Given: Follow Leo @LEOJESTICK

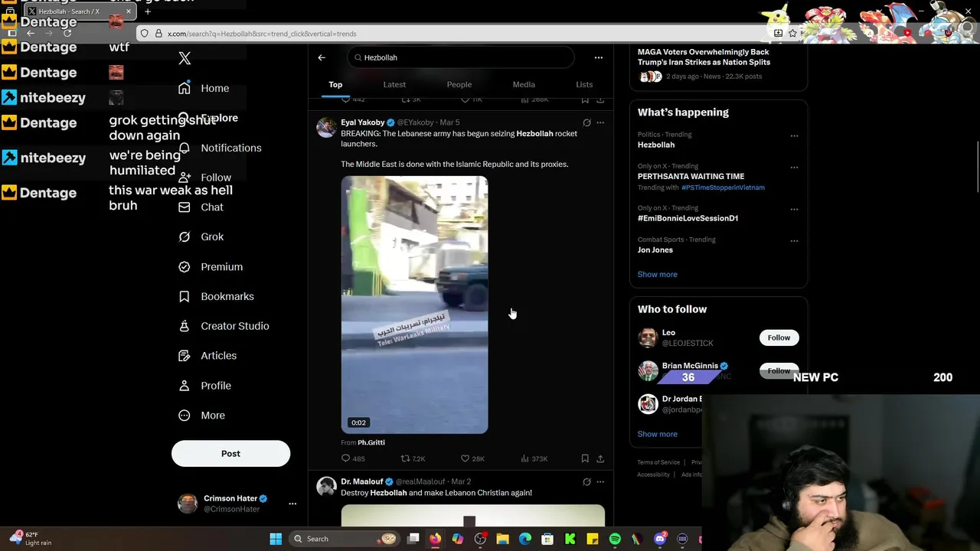Looking at the screenshot, I should pos(779,337).
